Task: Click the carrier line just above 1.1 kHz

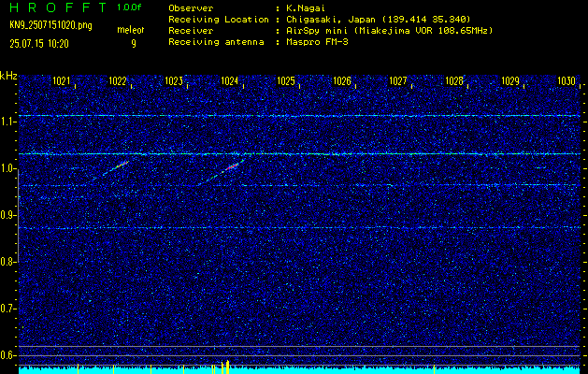Action: point(299,116)
